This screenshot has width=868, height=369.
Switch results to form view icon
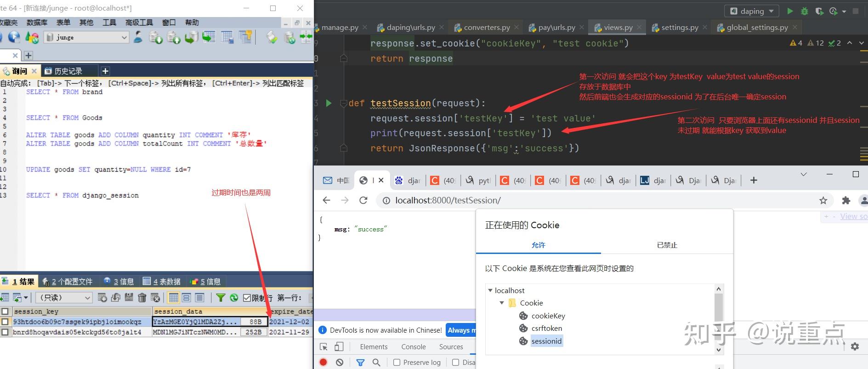click(x=186, y=298)
